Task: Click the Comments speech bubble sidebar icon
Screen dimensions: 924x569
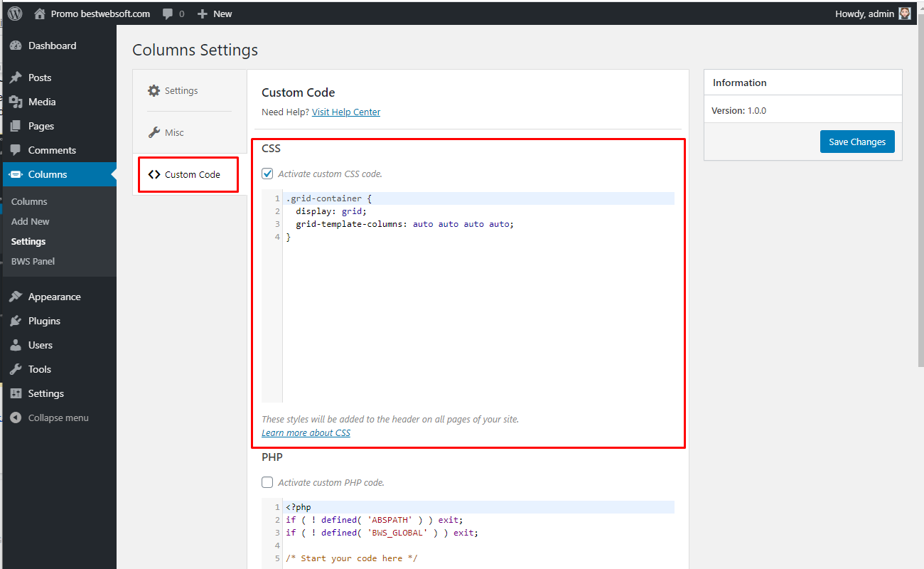Action: point(16,150)
